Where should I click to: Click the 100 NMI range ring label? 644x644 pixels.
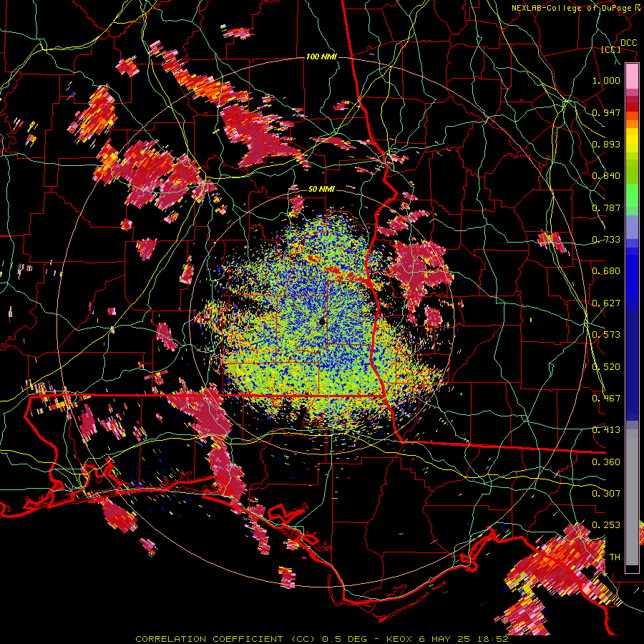[x=321, y=57]
